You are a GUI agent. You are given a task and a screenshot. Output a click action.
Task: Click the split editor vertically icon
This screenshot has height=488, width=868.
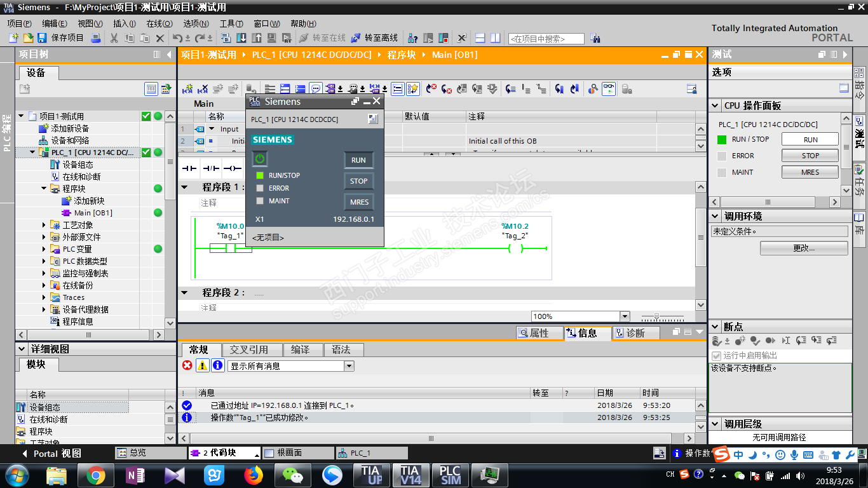pos(496,38)
